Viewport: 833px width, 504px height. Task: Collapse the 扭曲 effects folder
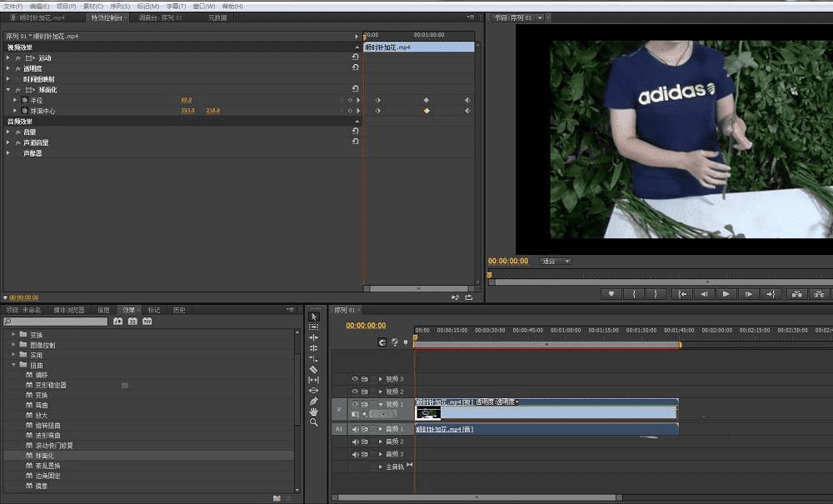click(x=13, y=365)
